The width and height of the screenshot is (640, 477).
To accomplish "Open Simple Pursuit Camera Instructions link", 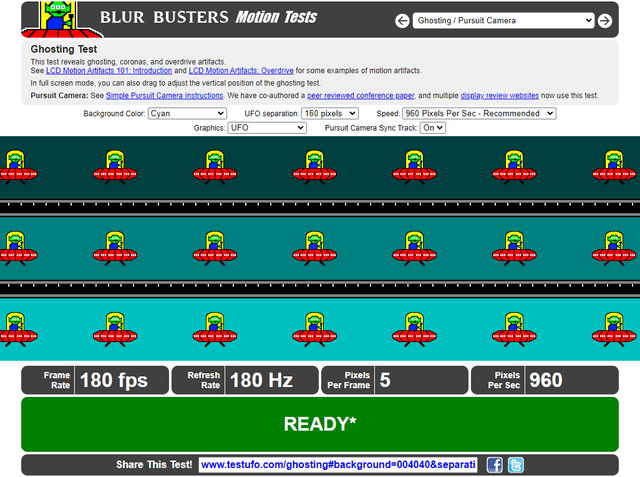I will pyautogui.click(x=164, y=95).
